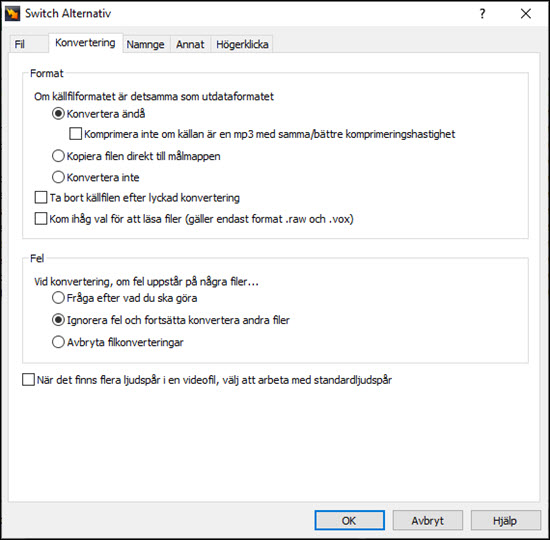The height and width of the screenshot is (540, 550).
Task: Select the Konvertering tab
Action: [x=86, y=43]
